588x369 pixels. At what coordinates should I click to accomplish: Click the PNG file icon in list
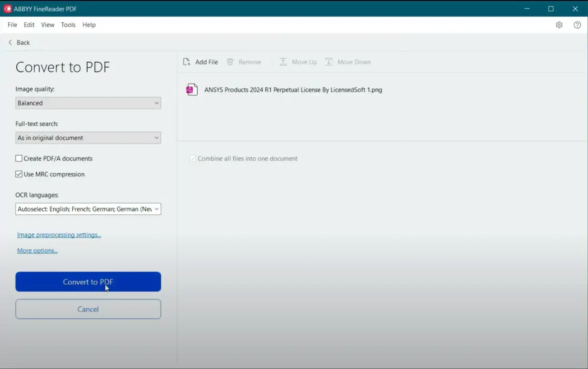pos(192,90)
